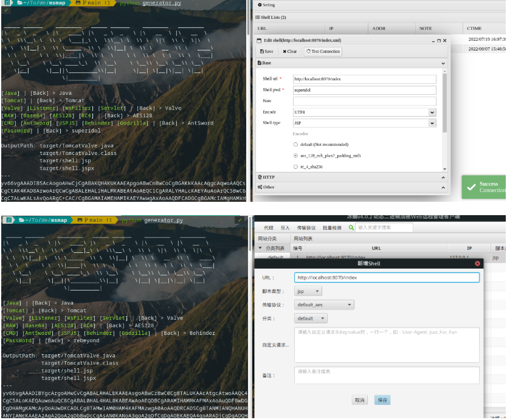
Task: Click the URL input field in 新增Shell dialog
Action: tap(389, 277)
